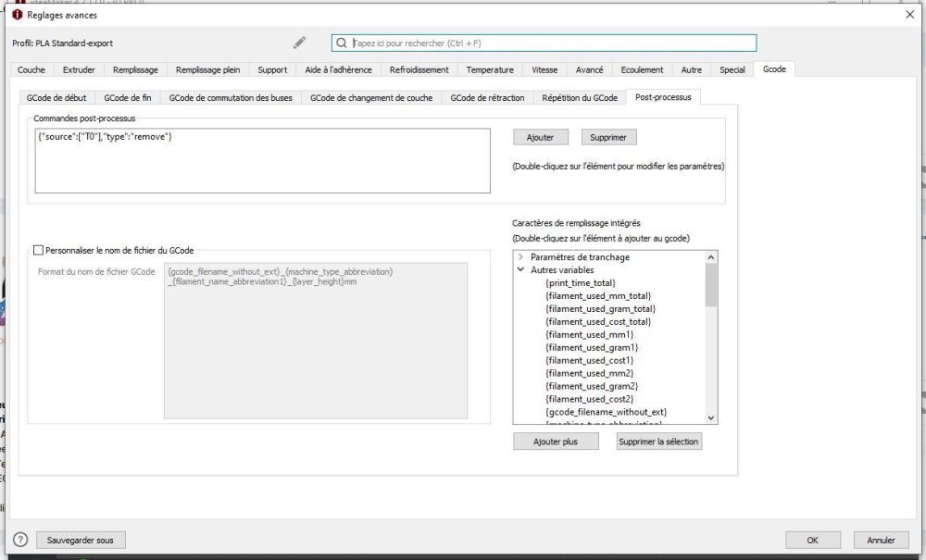Click variable list scroll up arrow
Viewport: 926px width, 560px height.
click(711, 256)
